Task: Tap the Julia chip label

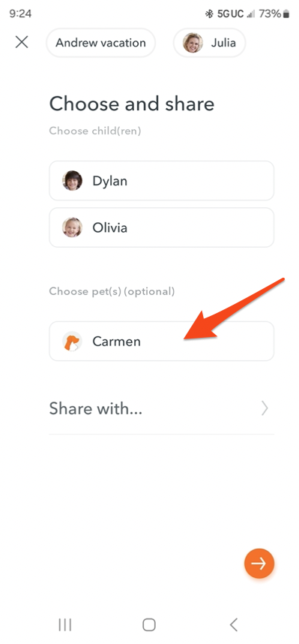Action: click(x=223, y=43)
